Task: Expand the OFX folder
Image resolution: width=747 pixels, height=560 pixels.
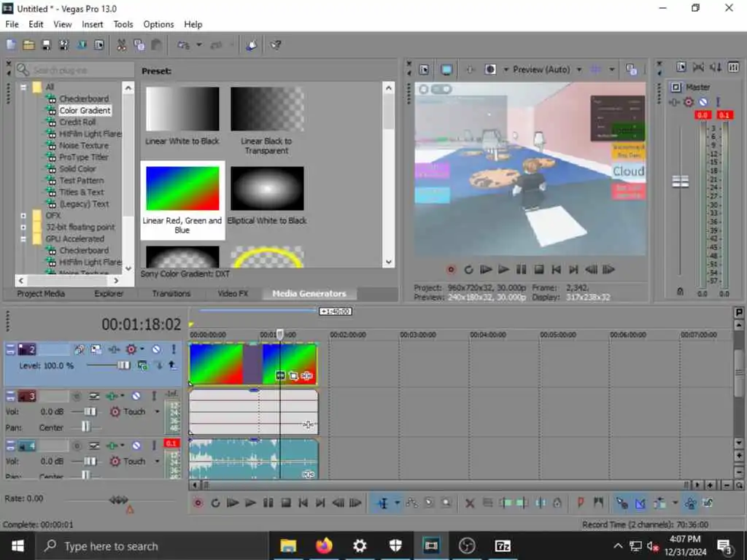Action: coord(23,216)
